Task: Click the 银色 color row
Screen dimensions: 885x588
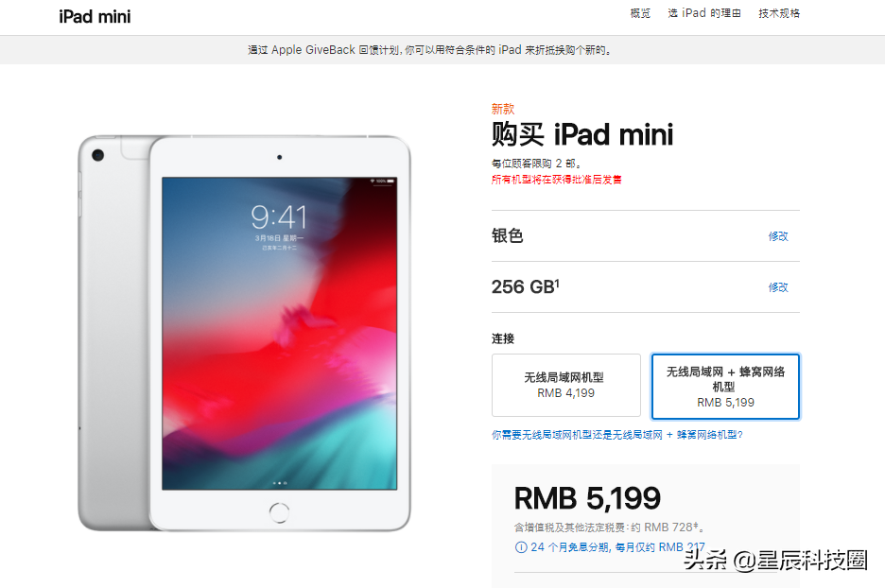Action: coord(646,236)
